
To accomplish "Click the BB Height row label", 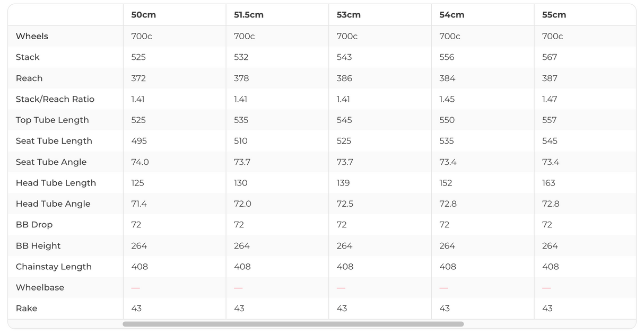I will [x=38, y=246].
